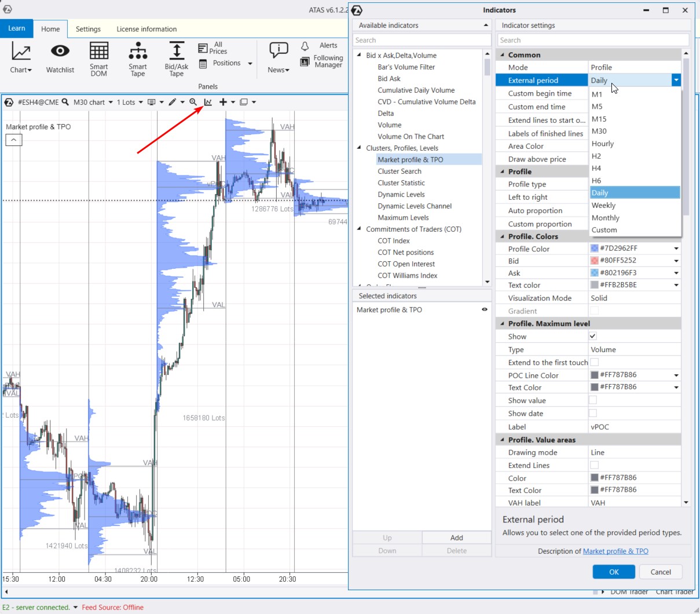Open the Indicators list icon on chart toolbar

[208, 102]
